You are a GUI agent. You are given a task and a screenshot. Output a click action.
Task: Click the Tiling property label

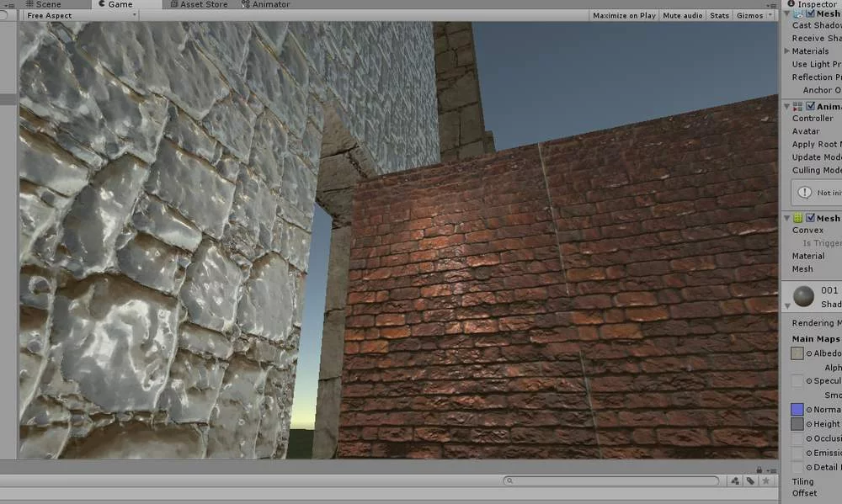802,481
